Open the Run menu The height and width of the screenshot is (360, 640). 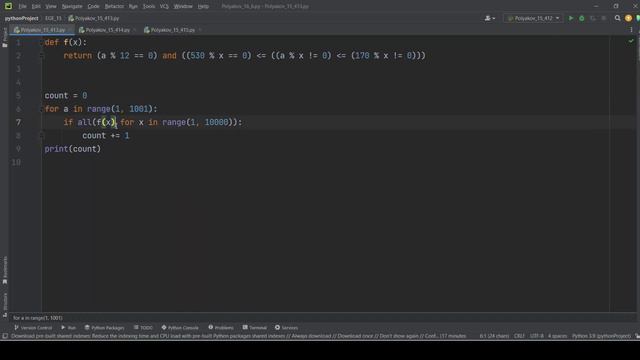pos(133,6)
